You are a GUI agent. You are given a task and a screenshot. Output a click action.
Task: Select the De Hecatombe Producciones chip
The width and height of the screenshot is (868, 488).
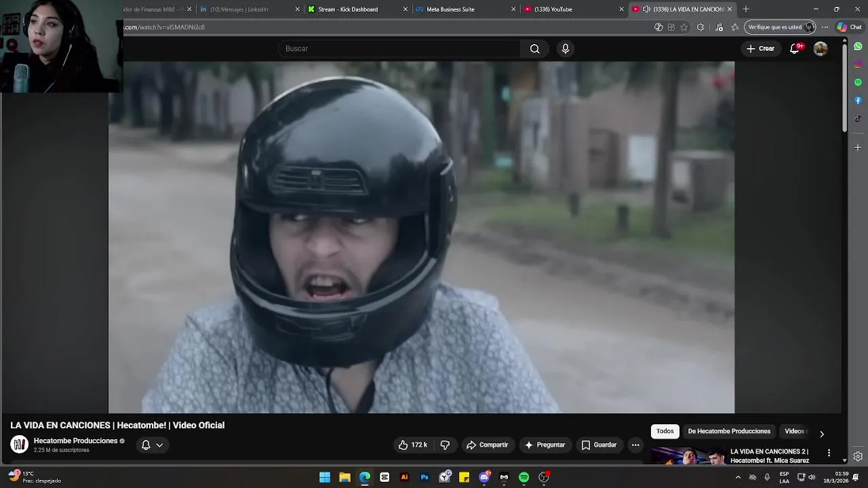(x=729, y=431)
